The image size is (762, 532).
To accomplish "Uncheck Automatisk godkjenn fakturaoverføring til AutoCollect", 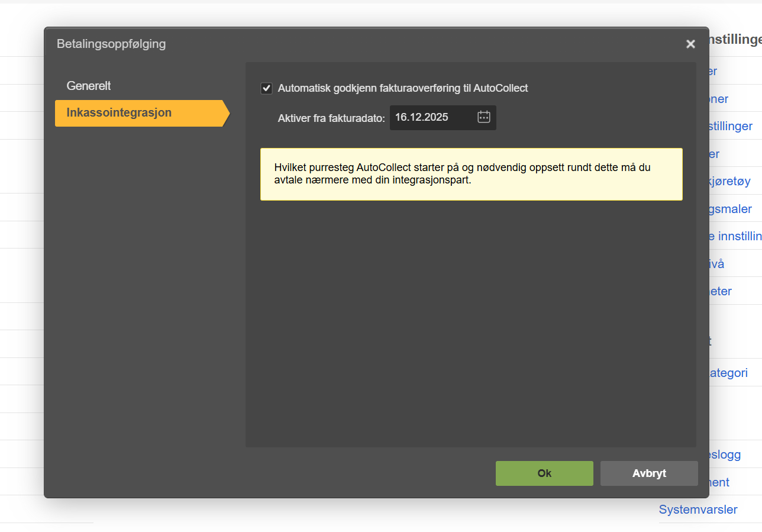I will [x=266, y=89].
